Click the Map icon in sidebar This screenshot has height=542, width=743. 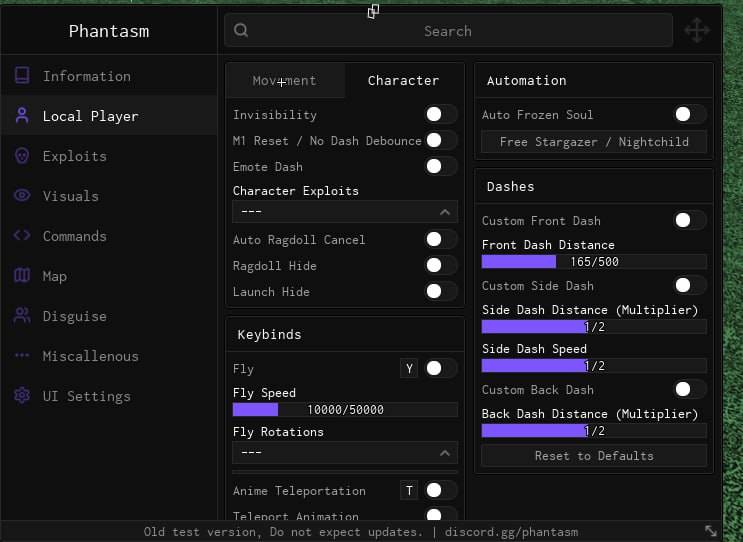(x=22, y=275)
